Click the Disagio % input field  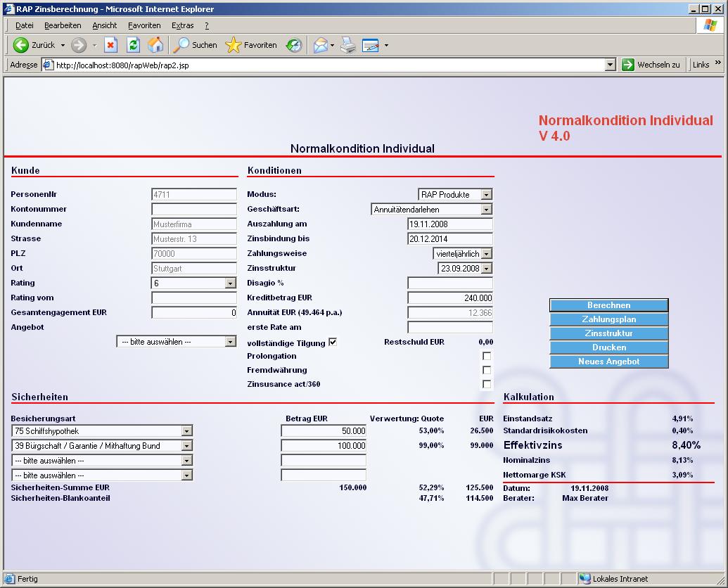click(x=450, y=283)
